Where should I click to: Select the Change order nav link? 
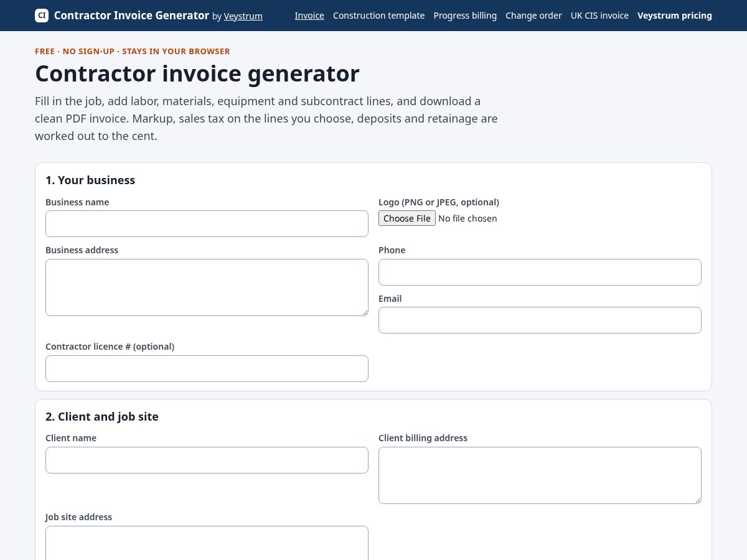pyautogui.click(x=533, y=16)
